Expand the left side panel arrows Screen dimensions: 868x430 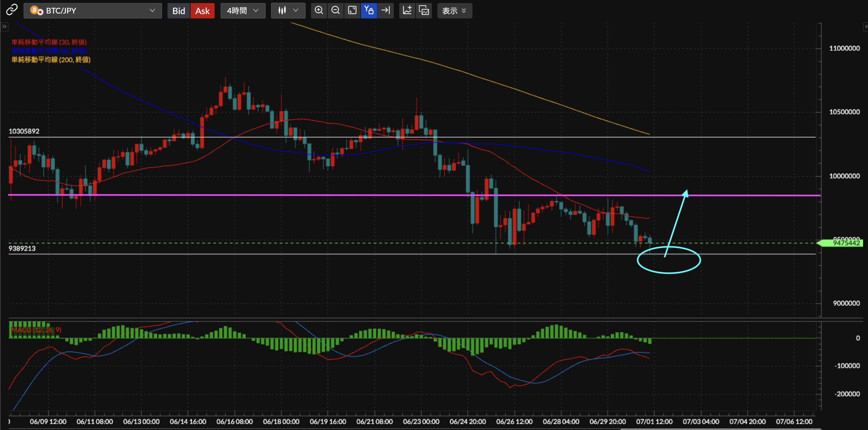[x=4, y=27]
